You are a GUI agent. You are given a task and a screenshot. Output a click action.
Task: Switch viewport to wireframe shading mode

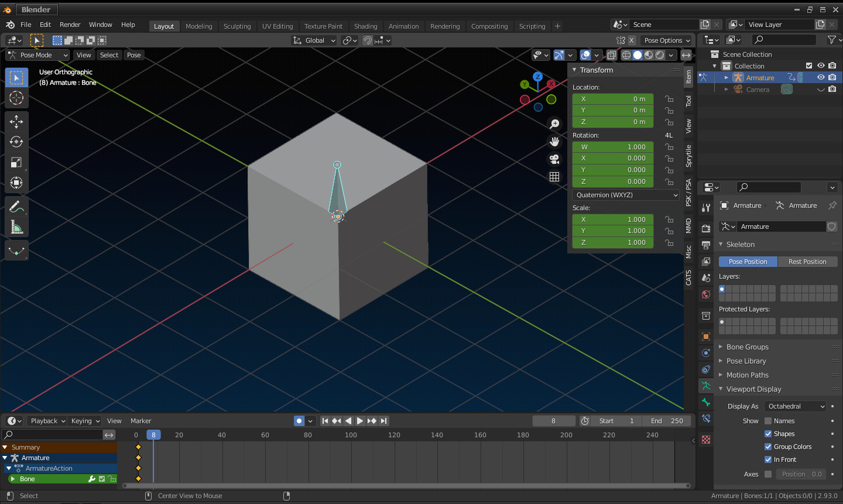626,54
